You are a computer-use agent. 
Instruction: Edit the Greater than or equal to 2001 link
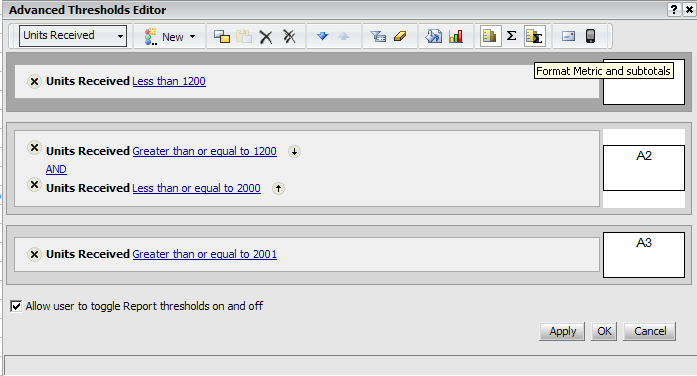tap(204, 254)
